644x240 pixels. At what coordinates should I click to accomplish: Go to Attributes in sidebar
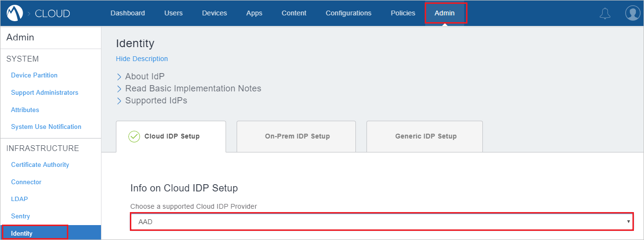[x=25, y=110]
